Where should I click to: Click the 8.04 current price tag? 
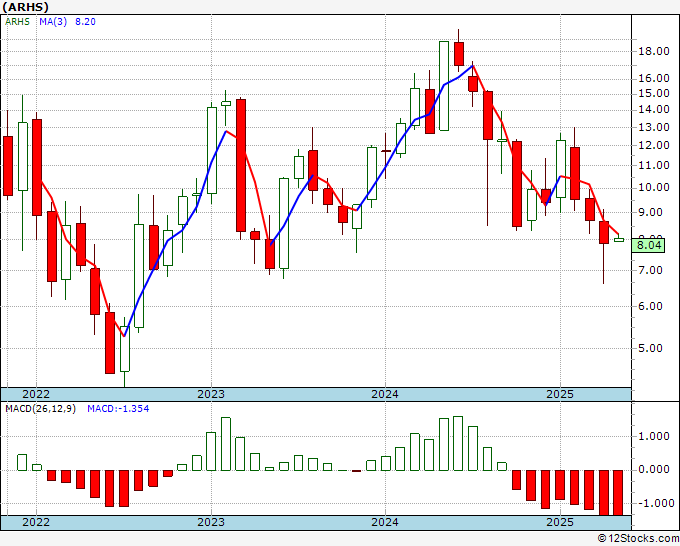648,245
